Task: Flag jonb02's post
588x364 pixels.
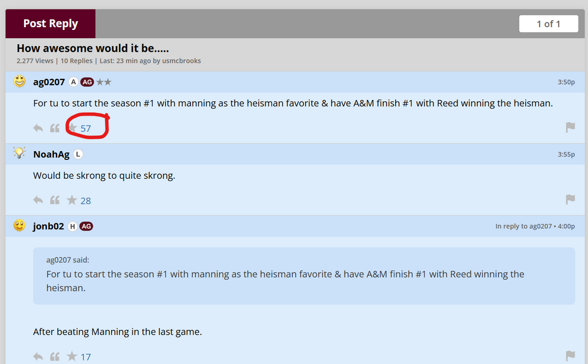Action: [570, 356]
